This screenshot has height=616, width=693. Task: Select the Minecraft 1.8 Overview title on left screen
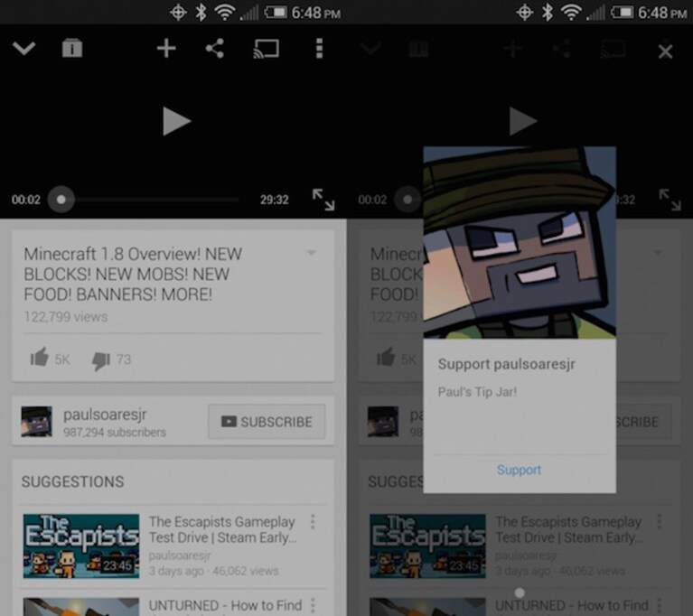(x=133, y=275)
